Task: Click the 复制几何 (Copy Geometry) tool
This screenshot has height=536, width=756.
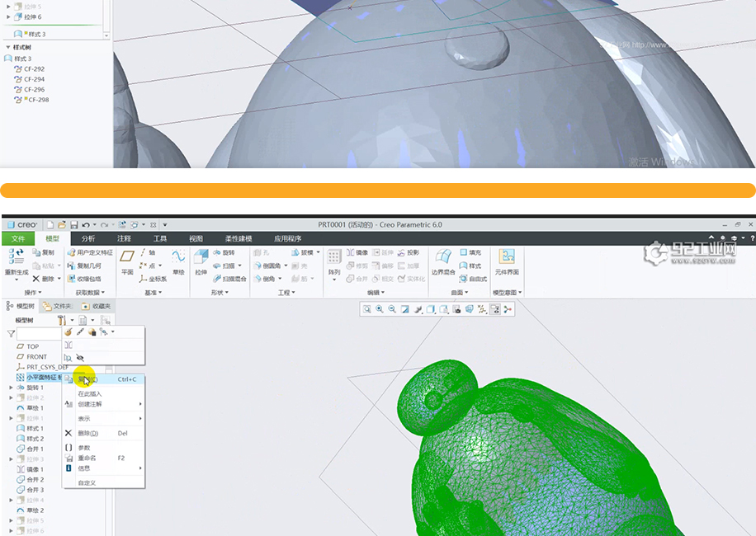Action: 84,266
